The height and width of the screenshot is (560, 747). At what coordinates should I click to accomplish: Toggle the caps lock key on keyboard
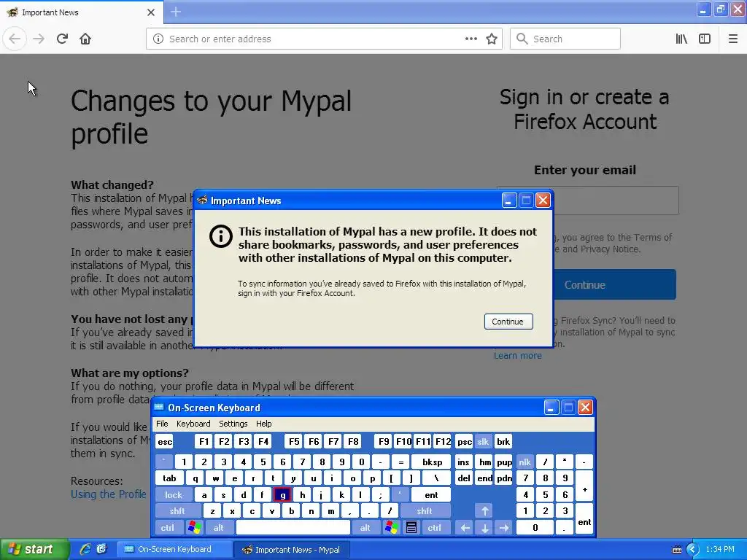tap(174, 495)
